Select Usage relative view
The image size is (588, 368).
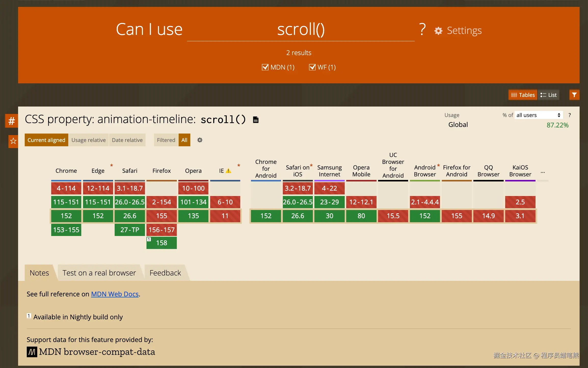(x=88, y=140)
